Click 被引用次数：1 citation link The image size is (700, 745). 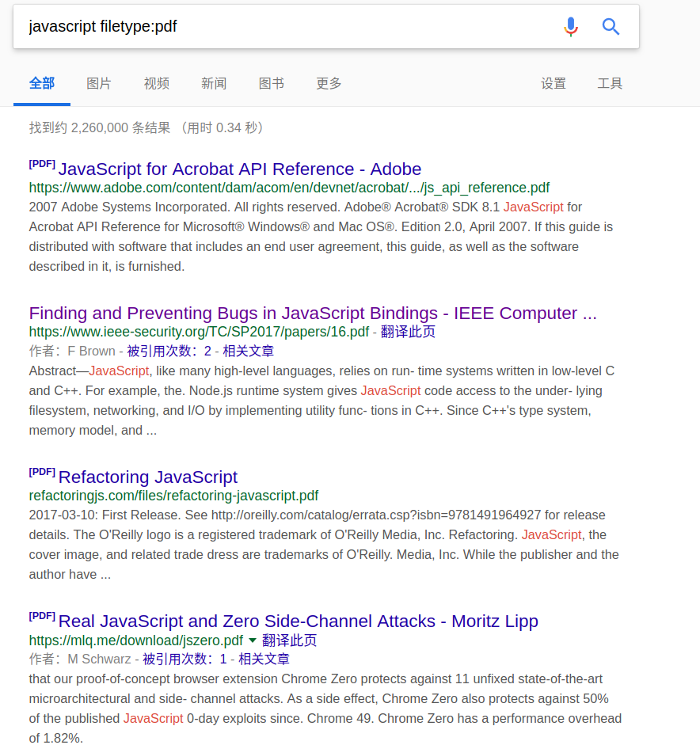point(185,659)
